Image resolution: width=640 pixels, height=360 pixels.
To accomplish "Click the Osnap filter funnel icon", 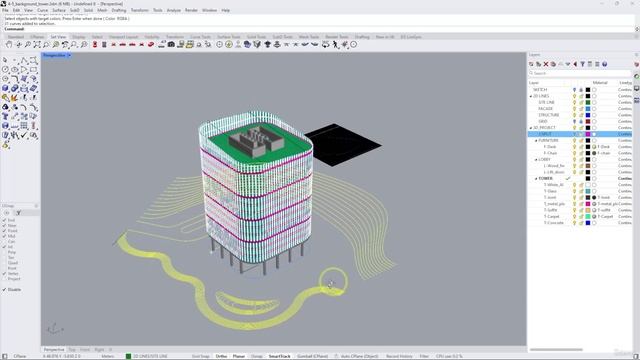I will 18,213.
